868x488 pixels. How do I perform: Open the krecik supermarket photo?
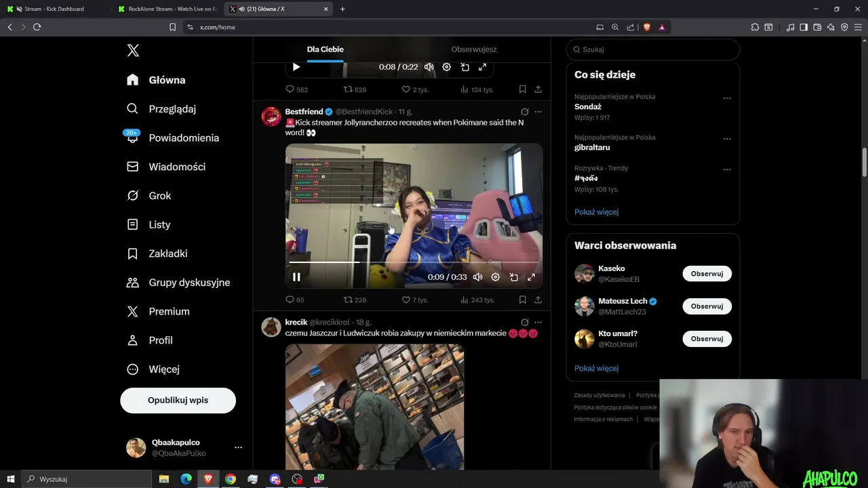point(374,407)
